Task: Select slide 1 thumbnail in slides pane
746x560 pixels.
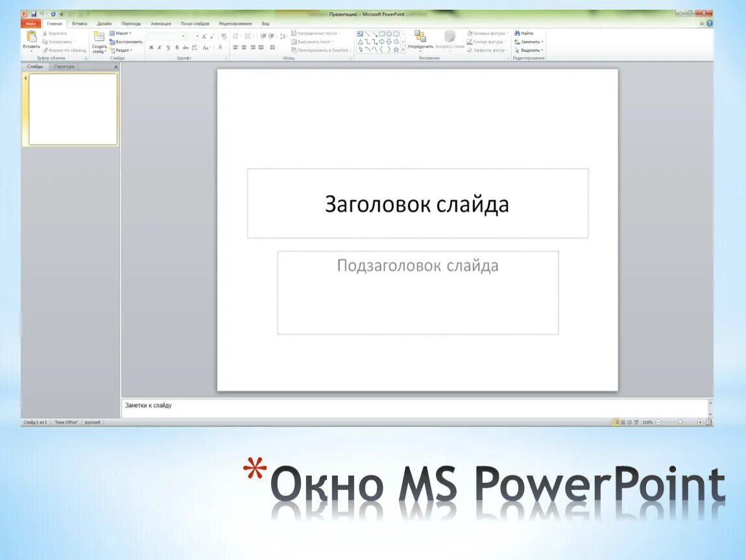Action: 73,110
